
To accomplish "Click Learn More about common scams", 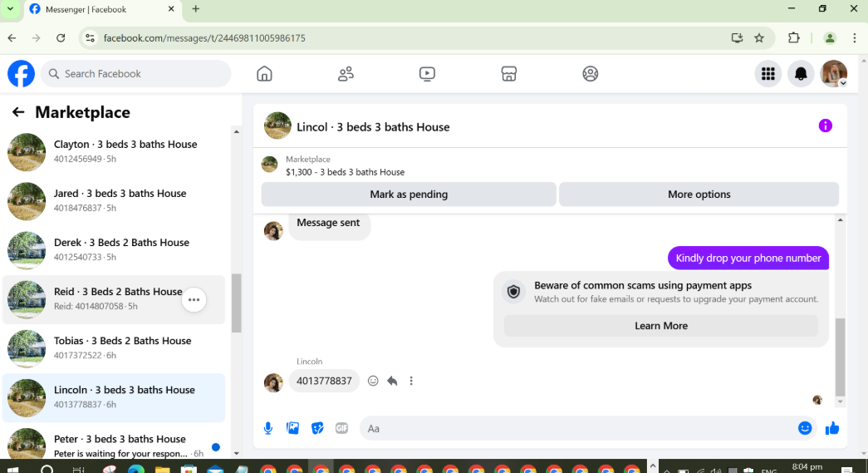I will coord(661,326).
